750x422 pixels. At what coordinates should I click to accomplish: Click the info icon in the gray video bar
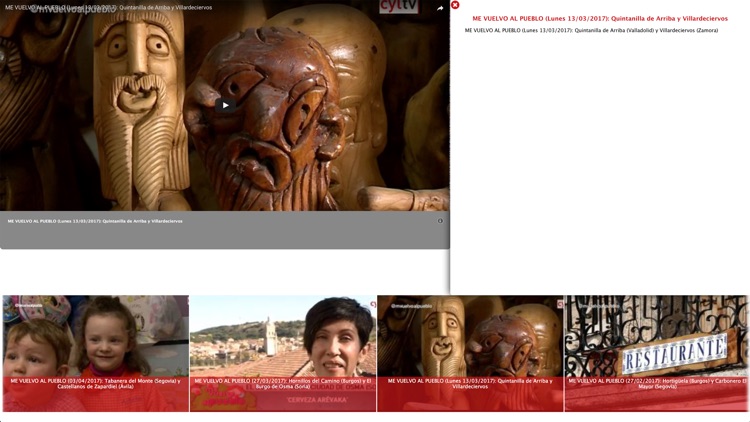coord(440,221)
